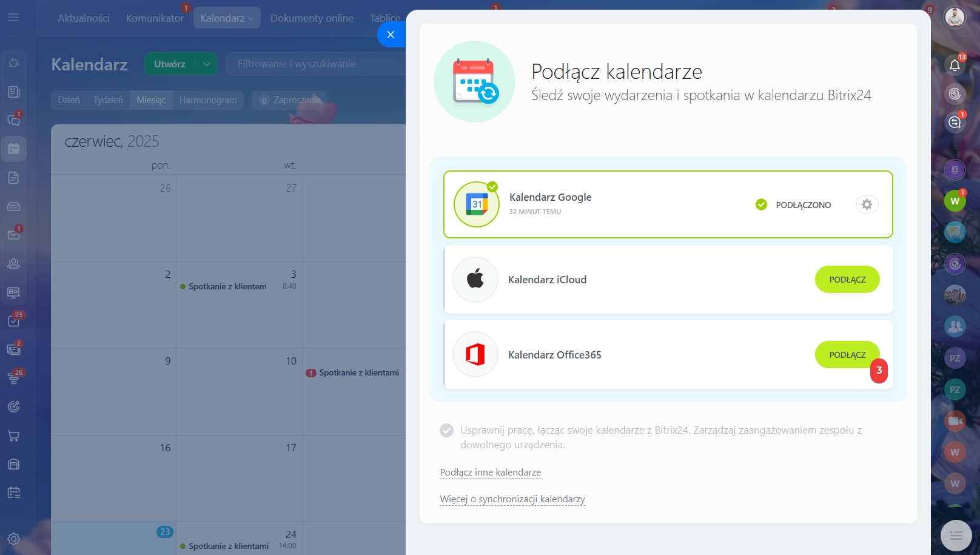The height and width of the screenshot is (555, 980).
Task: Focus the 'Filtrowanie i wyszukiwanie' search field
Action: [315, 64]
